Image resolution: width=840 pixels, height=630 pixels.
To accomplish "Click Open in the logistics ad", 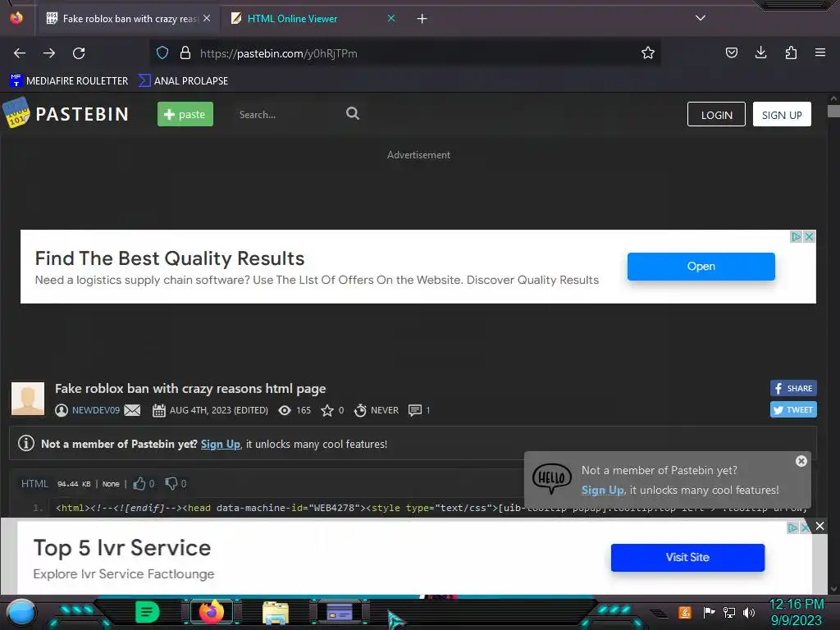I will 701,267.
